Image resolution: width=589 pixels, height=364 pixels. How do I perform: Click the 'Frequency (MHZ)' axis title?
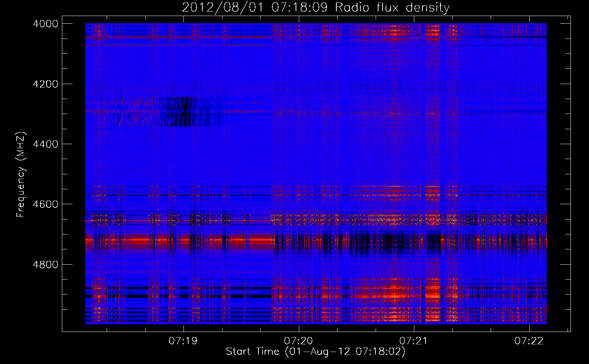tap(21, 175)
